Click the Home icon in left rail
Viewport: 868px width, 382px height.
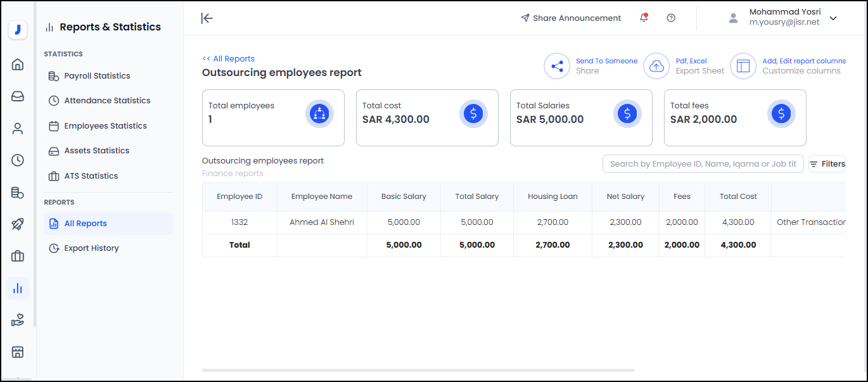click(18, 64)
